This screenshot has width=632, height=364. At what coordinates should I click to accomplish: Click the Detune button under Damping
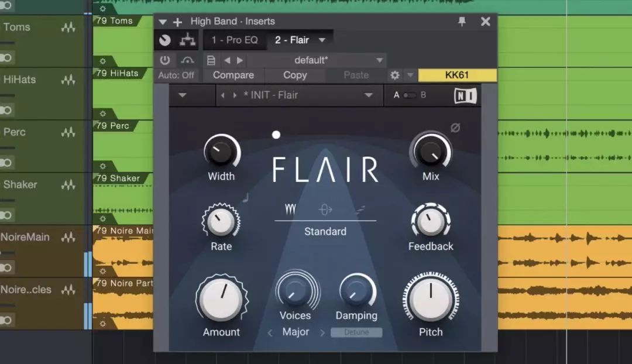pyautogui.click(x=357, y=332)
